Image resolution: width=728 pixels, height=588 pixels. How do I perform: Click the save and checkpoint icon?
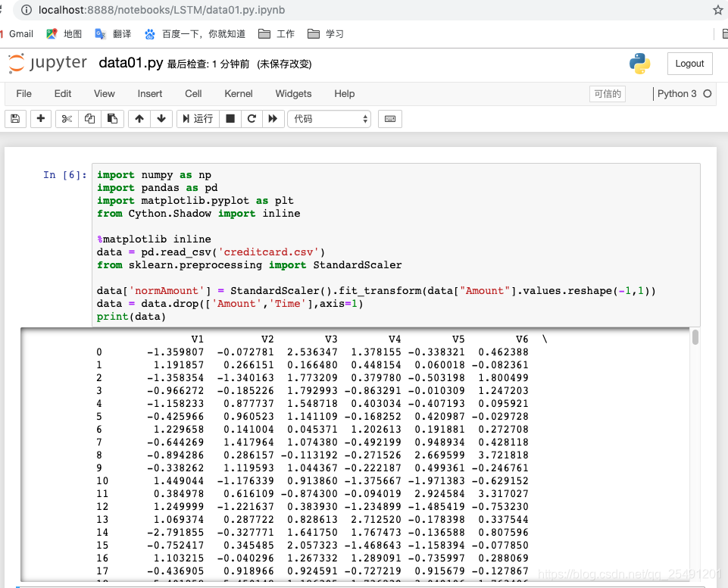point(15,119)
